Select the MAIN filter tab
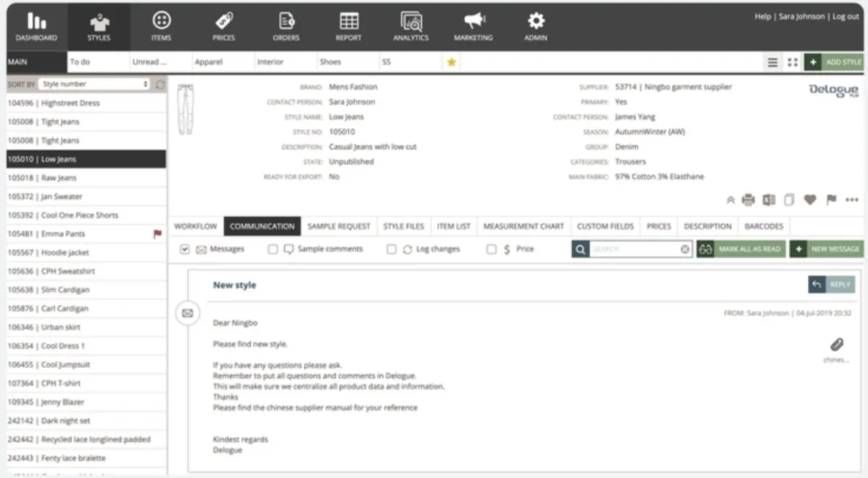Screen dimensions: 868x478 [36, 62]
